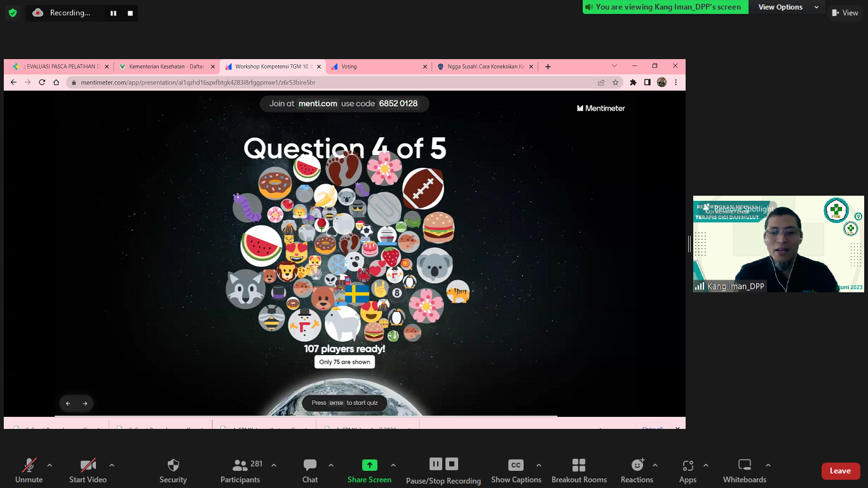Viewport: 868px width, 488px height.
Task: Open the Security shield menu
Action: pos(173,471)
